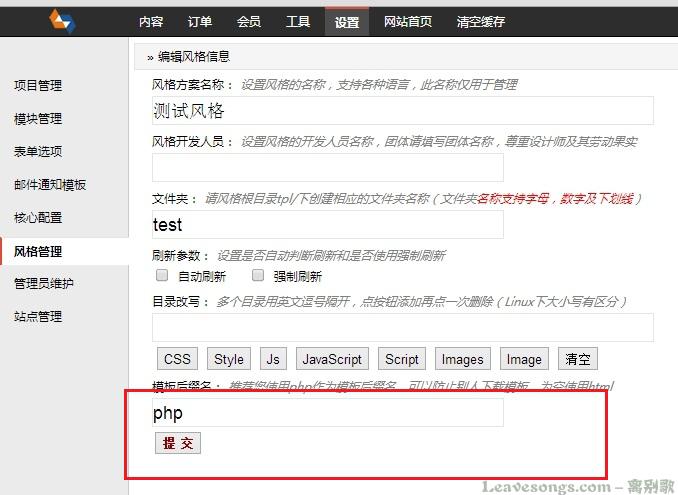Viewport: 678px width, 495px height.
Task: Click the empty 目录改写 input field
Action: point(403,327)
